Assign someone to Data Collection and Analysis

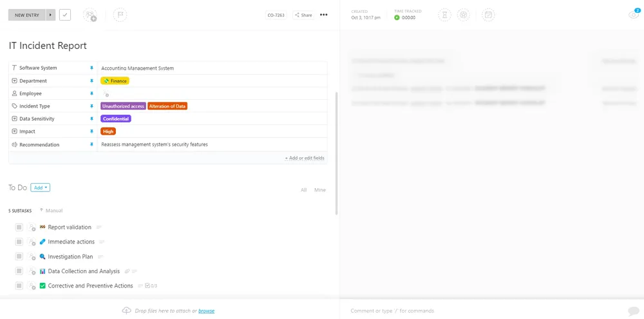32,271
